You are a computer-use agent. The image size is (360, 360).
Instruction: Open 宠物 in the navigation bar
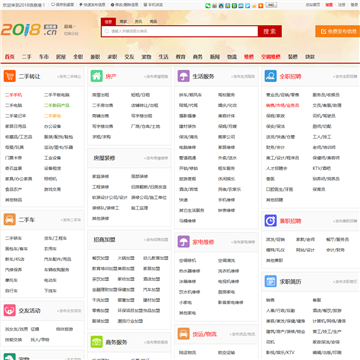point(146,57)
